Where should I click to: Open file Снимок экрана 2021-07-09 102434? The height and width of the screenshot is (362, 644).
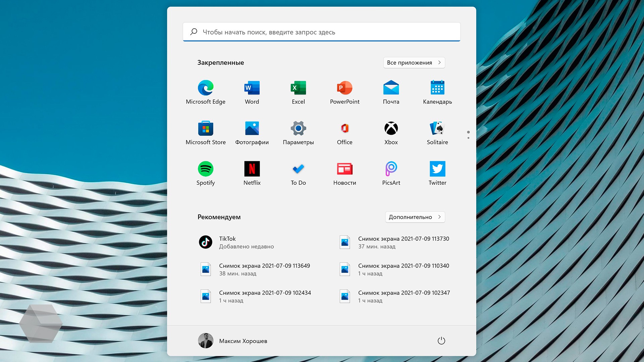point(256,296)
